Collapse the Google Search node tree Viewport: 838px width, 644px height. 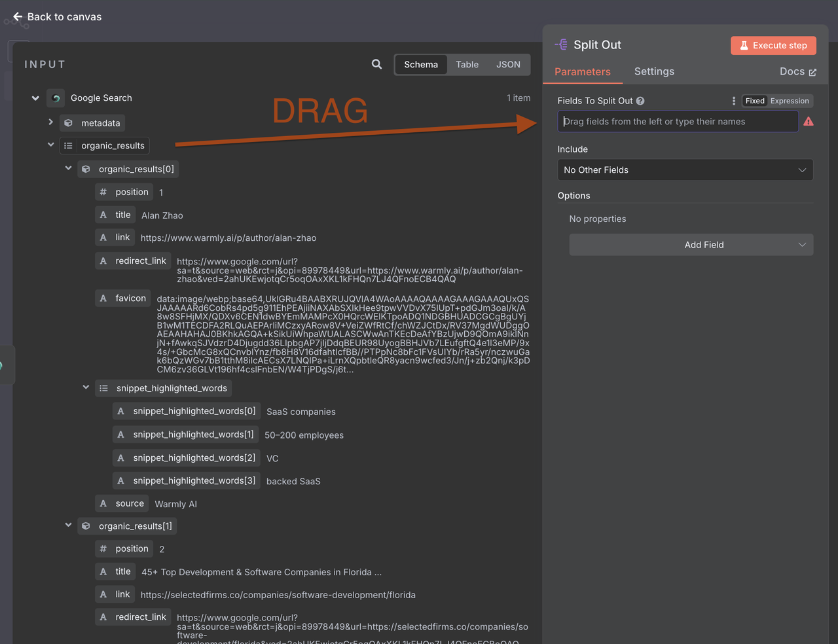click(35, 98)
